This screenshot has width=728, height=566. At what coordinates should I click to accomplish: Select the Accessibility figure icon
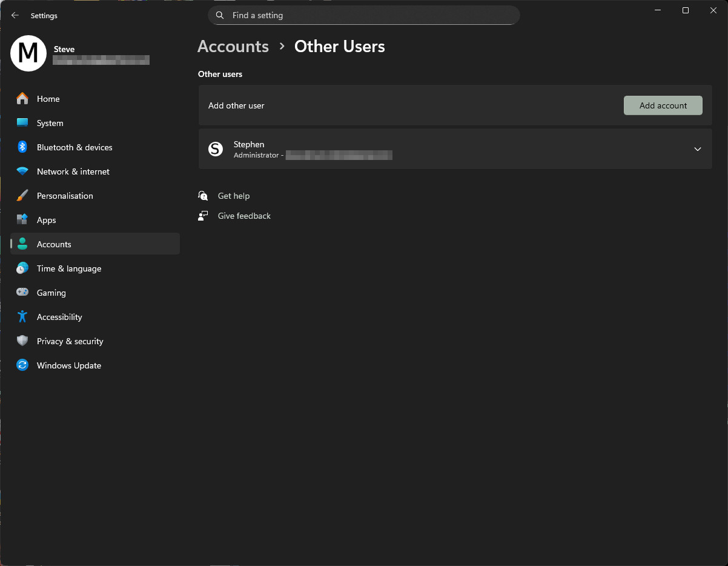tap(22, 317)
